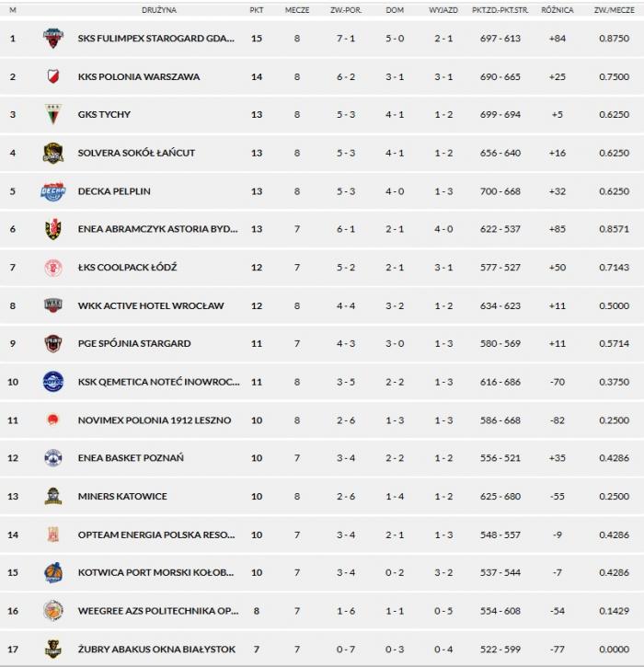Click Enea Abramczyk Astoria team crest
Viewport: 644px width, 667px height.
(53, 229)
